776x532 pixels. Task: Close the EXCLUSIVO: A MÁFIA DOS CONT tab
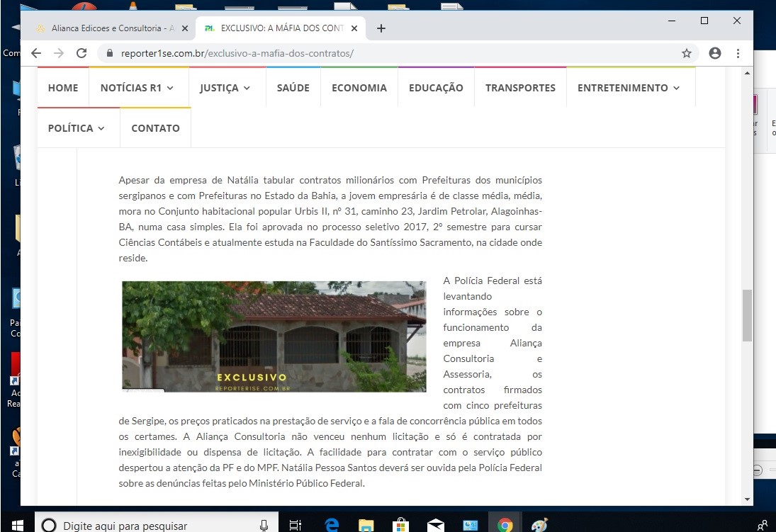pos(354,28)
